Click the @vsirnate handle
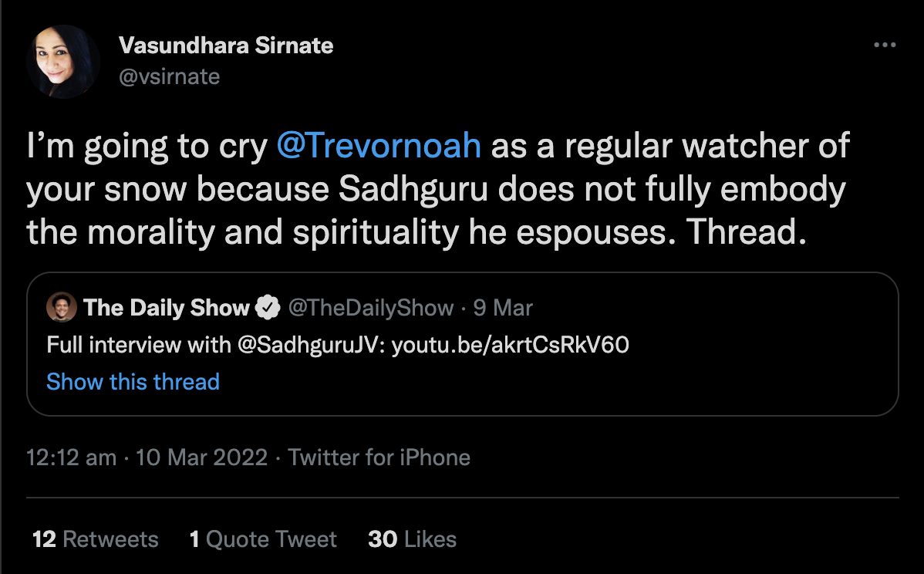The height and width of the screenshot is (574, 924). coord(169,76)
